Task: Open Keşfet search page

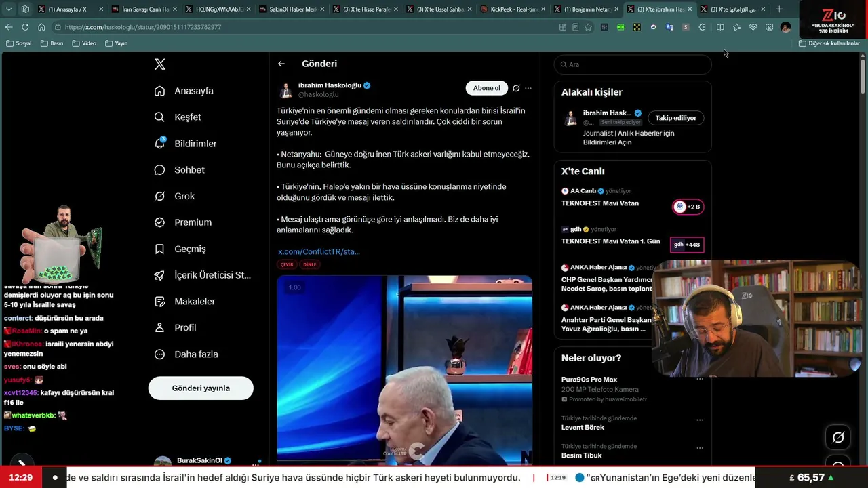Action: (178, 117)
